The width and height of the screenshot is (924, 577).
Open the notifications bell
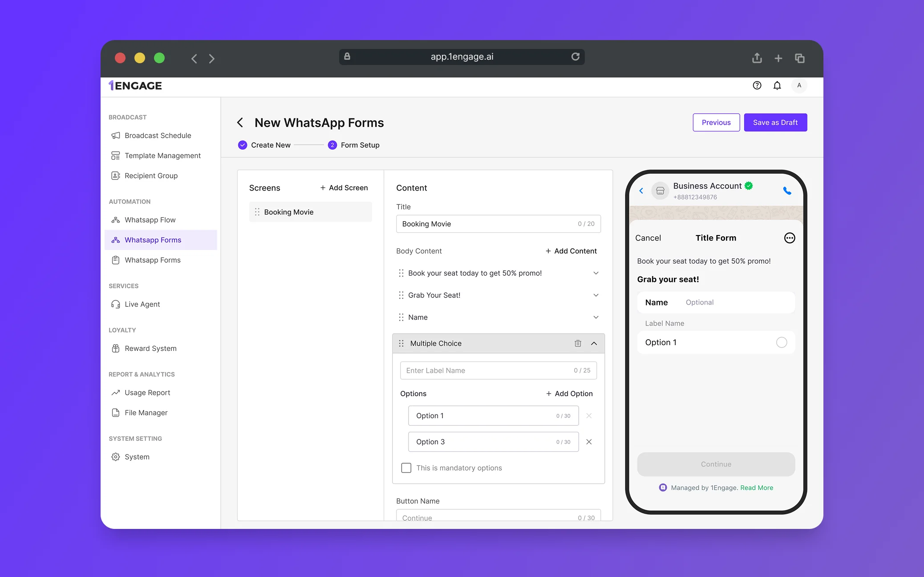coord(777,85)
